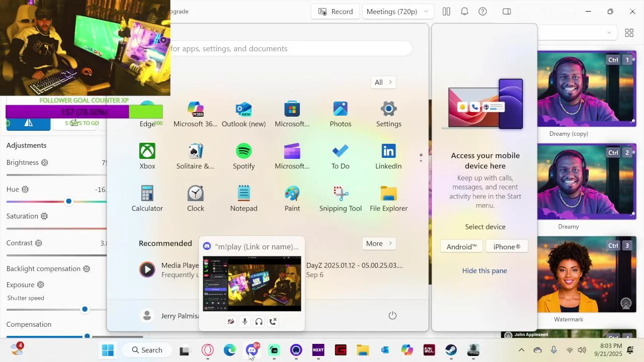Click the Start menu power button
644x362 pixels.
392,315
